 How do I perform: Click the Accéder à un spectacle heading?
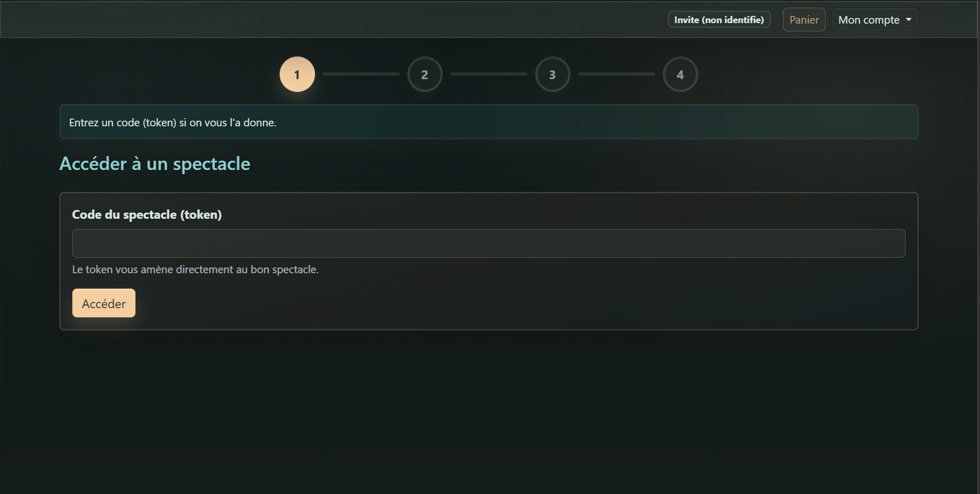click(154, 163)
